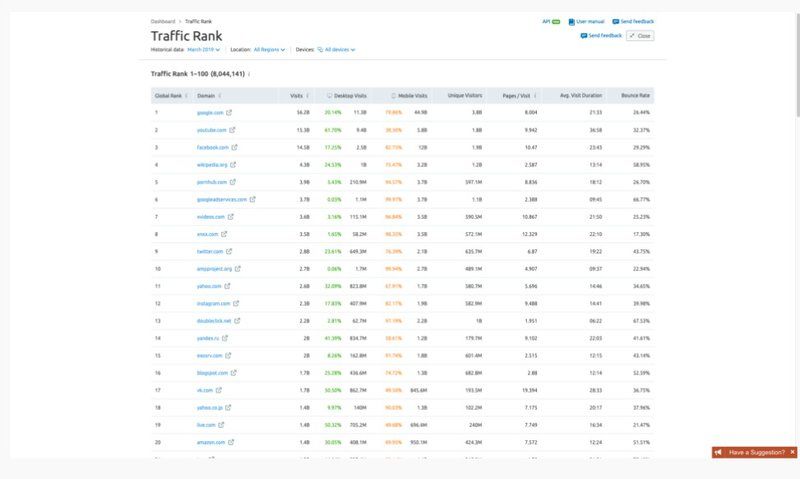Click external link icon beside twitter.com
The image size is (800, 479).
pyautogui.click(x=229, y=251)
